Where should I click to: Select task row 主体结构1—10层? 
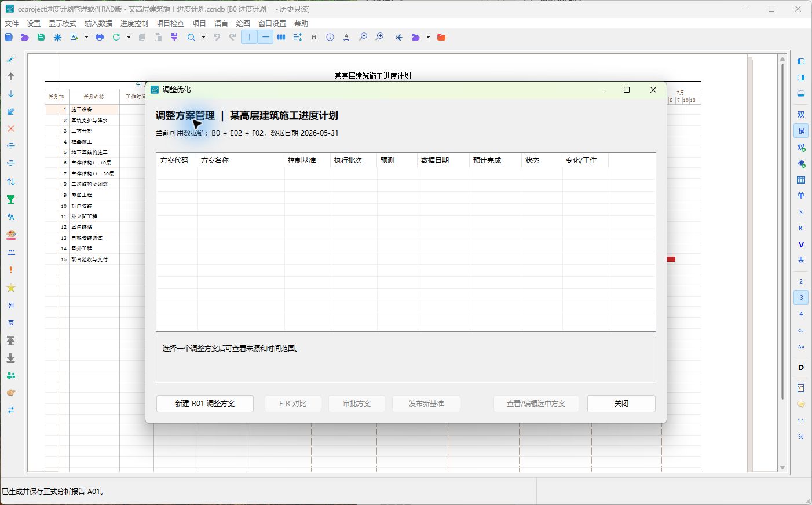click(x=92, y=163)
